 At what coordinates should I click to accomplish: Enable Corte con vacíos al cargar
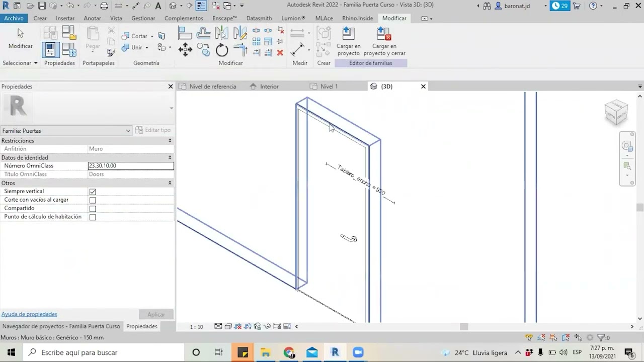[x=93, y=200]
